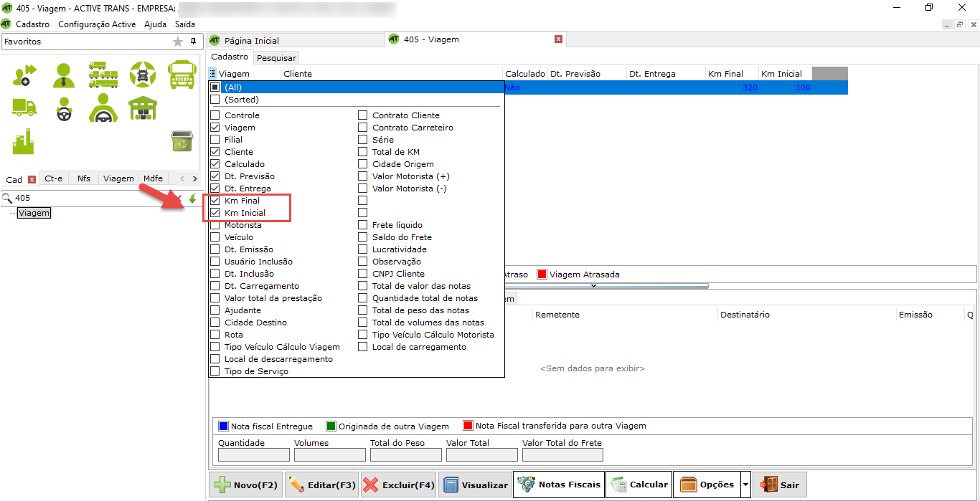Select the delivery truck icon
980x501 pixels.
(24, 108)
